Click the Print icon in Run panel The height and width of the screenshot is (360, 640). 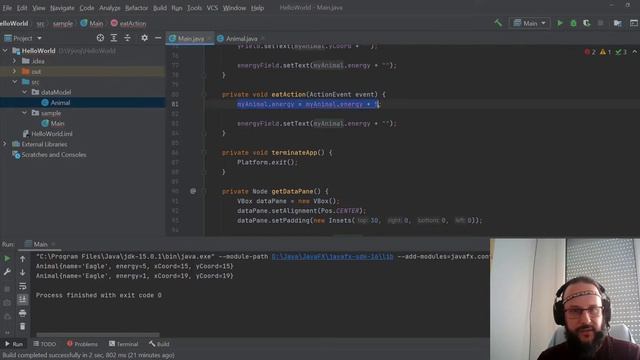tap(22, 313)
